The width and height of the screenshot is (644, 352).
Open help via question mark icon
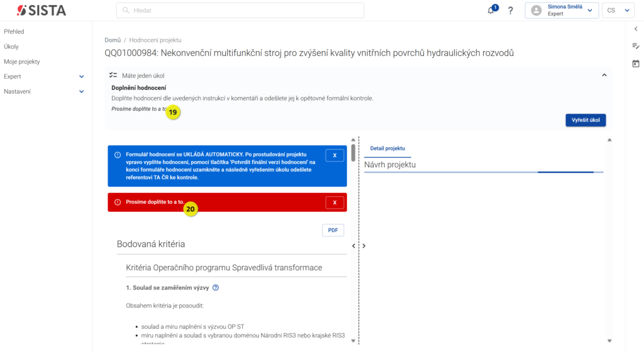(x=511, y=11)
